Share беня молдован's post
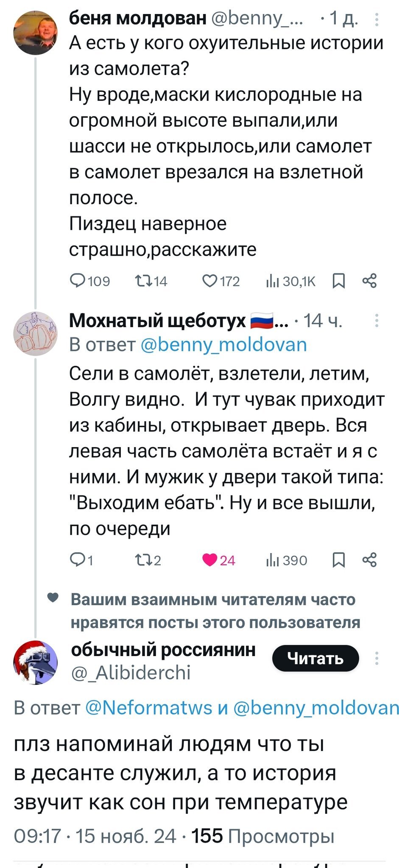399x868 pixels. click(369, 281)
